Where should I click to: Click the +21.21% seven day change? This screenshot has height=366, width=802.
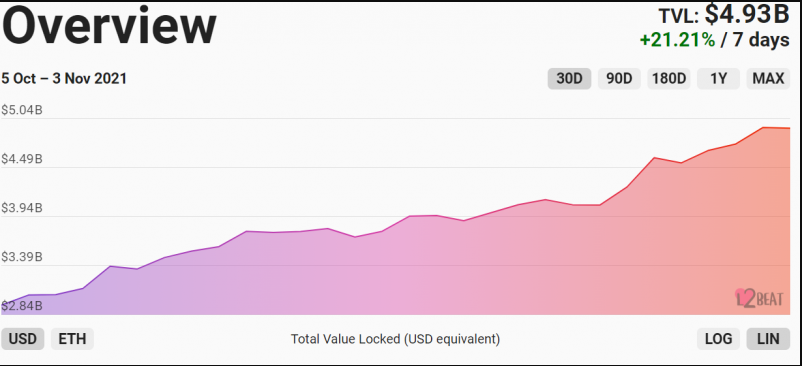677,39
